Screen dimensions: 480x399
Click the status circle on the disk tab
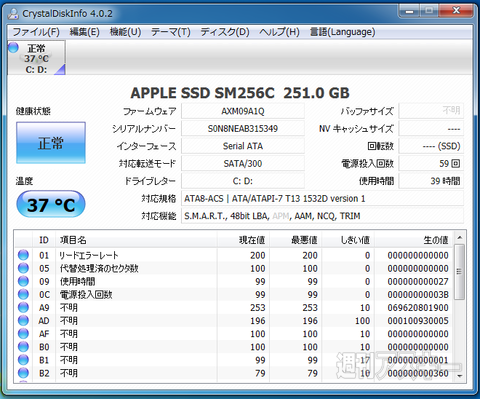tap(13, 48)
